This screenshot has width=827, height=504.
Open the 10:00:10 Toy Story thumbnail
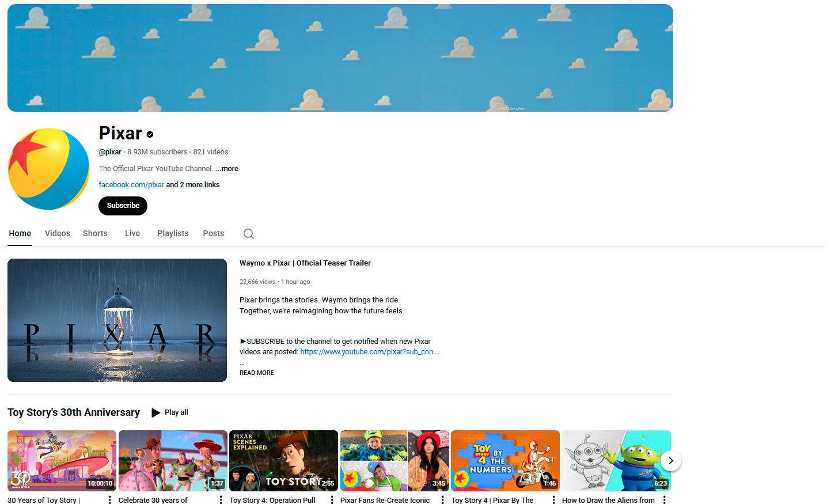pyautogui.click(x=62, y=461)
